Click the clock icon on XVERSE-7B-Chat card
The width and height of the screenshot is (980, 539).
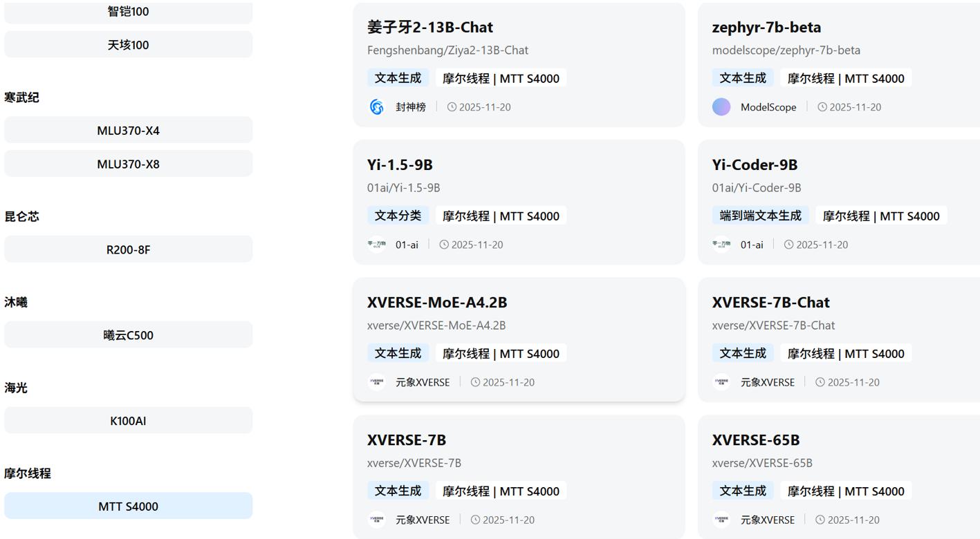(x=820, y=382)
